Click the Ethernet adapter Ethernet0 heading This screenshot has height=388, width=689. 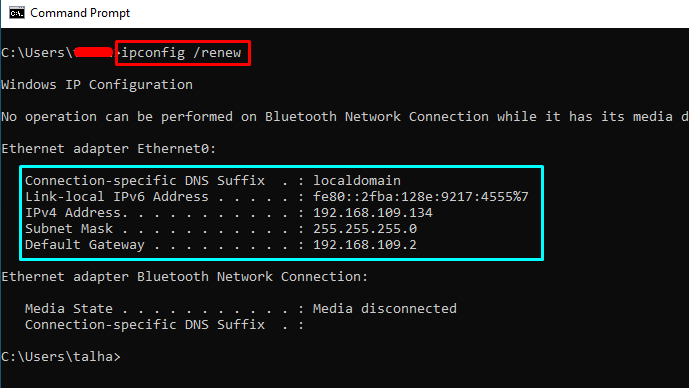[x=109, y=149]
